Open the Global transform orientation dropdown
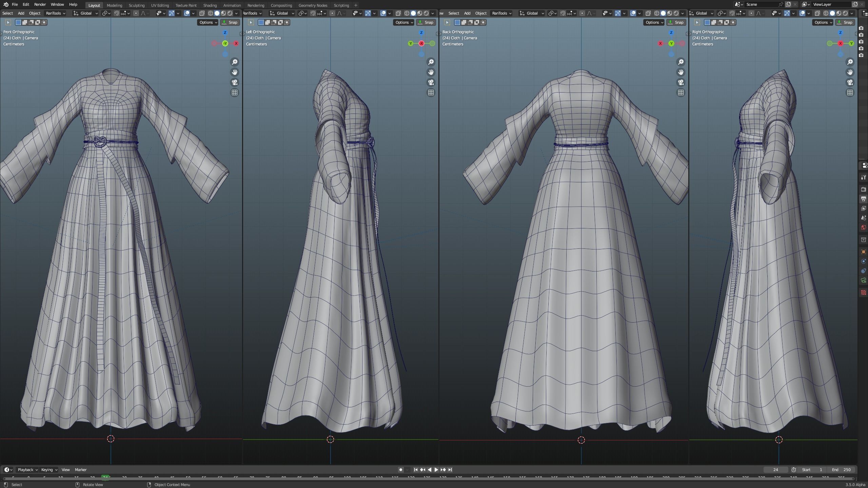 [x=85, y=13]
